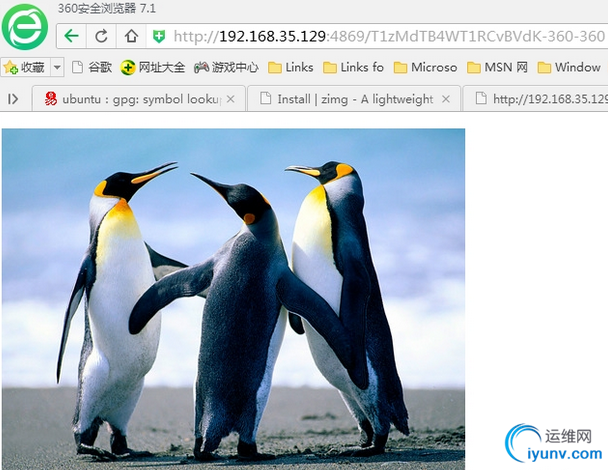Close the ubuntu gpg tab
Screen dimensions: 608x470
pos(231,99)
